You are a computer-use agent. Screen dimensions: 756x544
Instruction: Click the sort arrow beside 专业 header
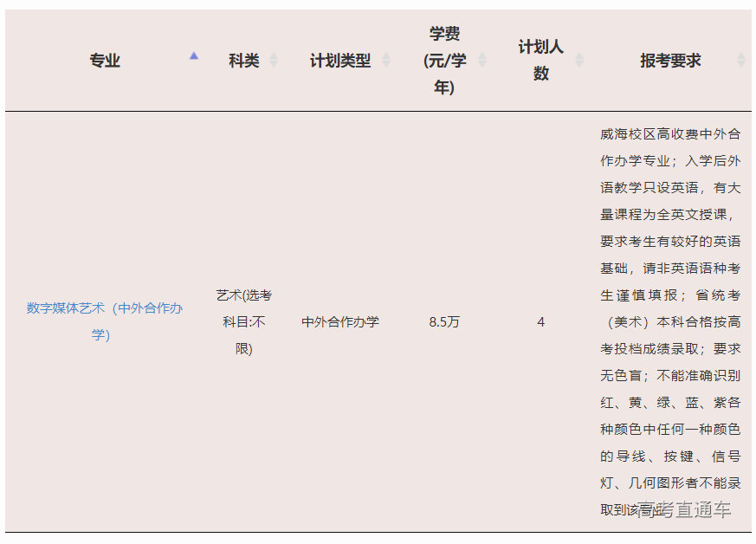coord(194,55)
